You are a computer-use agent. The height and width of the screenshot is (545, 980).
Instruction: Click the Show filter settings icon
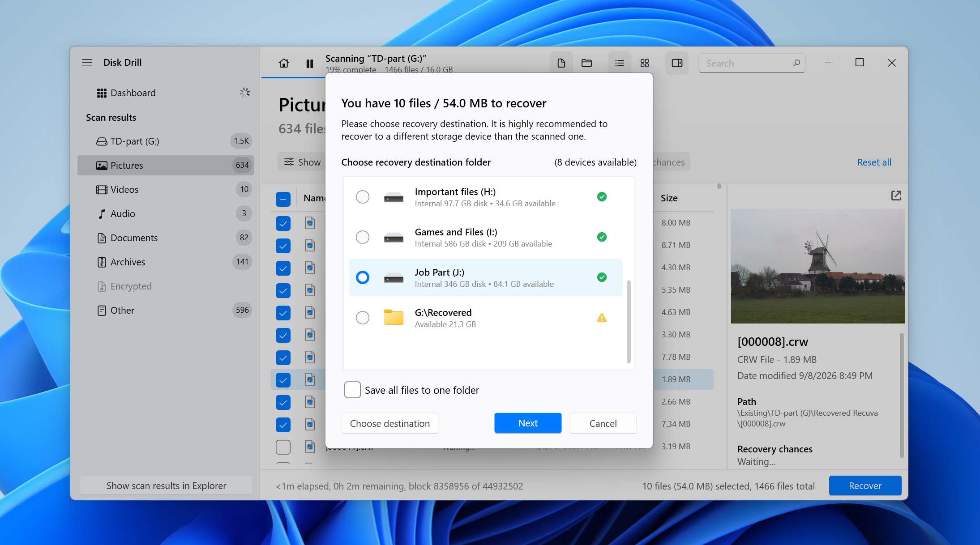(x=289, y=162)
